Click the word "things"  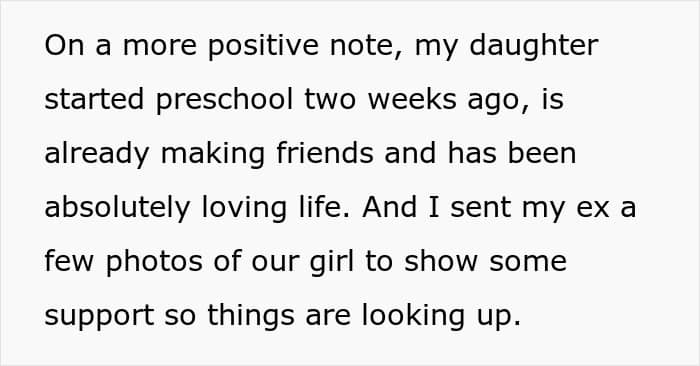(250, 316)
